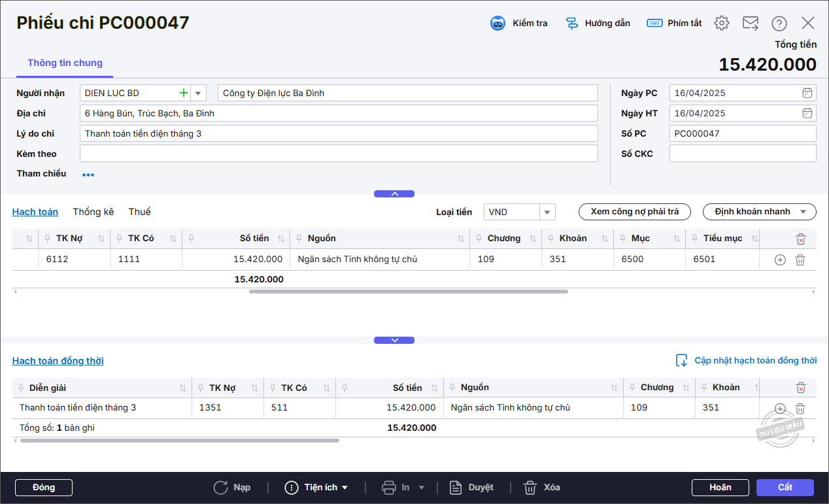Viewport: 829px width, 504px height.
Task: Click the mail send icon
Action: click(750, 24)
